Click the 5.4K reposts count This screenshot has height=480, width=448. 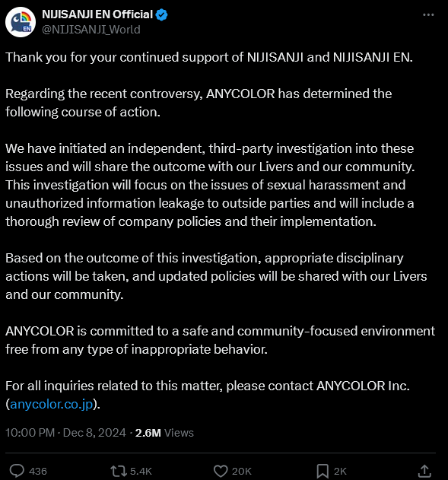click(141, 471)
